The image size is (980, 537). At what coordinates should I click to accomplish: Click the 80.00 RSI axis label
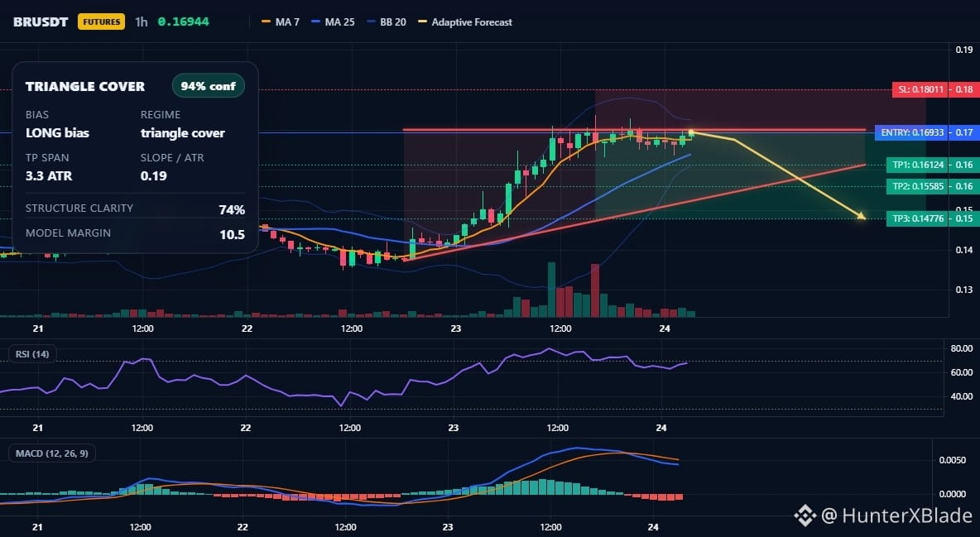[x=961, y=348]
